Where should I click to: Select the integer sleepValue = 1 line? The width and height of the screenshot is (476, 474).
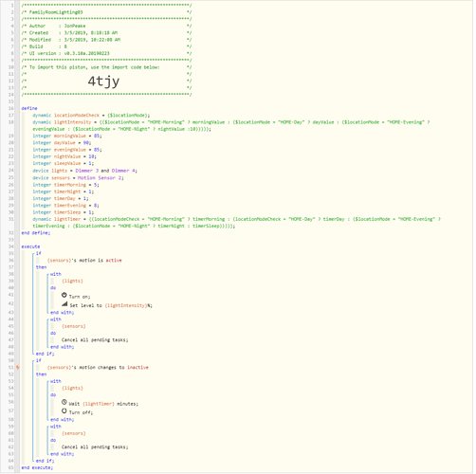64,164
